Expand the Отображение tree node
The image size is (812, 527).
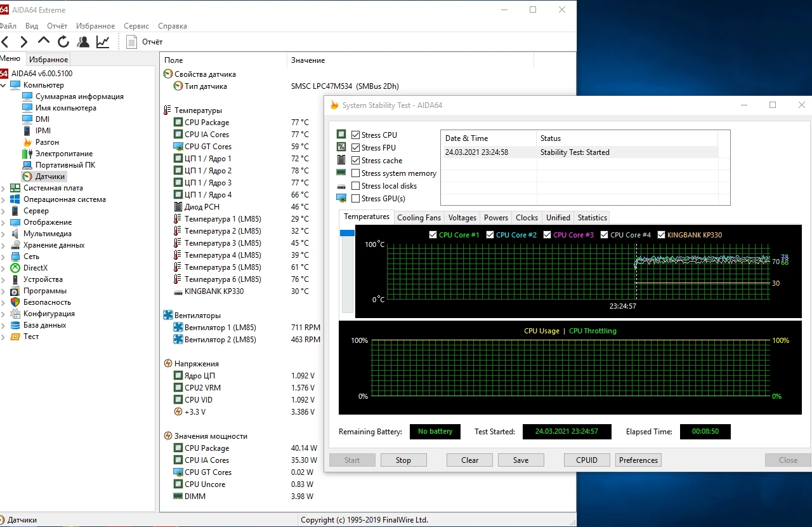click(x=4, y=222)
